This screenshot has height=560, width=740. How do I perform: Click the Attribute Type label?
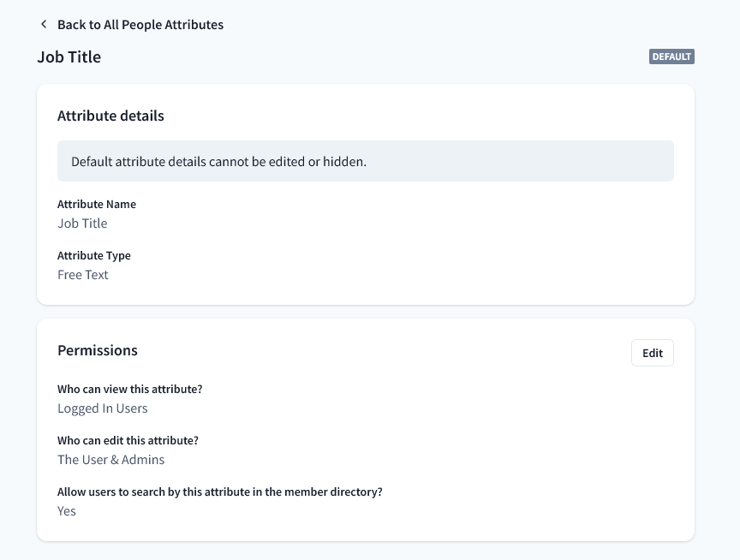(x=94, y=256)
